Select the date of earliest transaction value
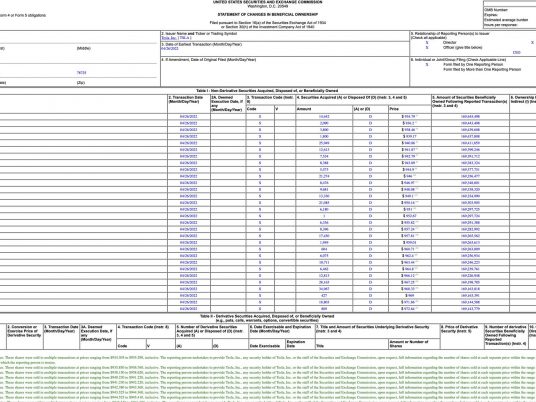This screenshot has height=402, width=536. point(170,49)
